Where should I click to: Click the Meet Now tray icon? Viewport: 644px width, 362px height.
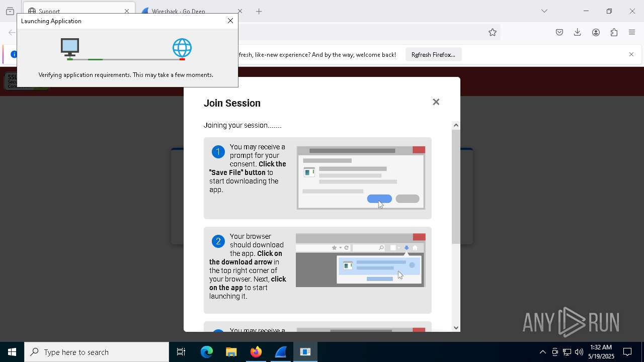tap(555, 352)
